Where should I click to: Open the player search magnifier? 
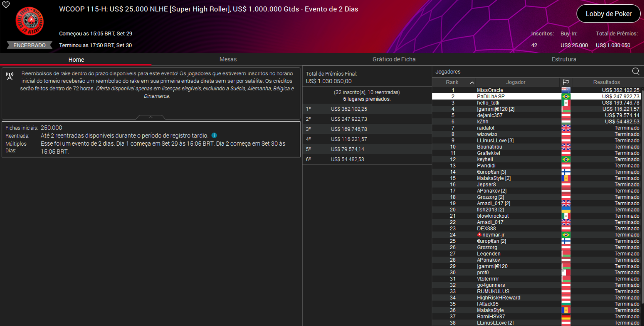pyautogui.click(x=635, y=71)
